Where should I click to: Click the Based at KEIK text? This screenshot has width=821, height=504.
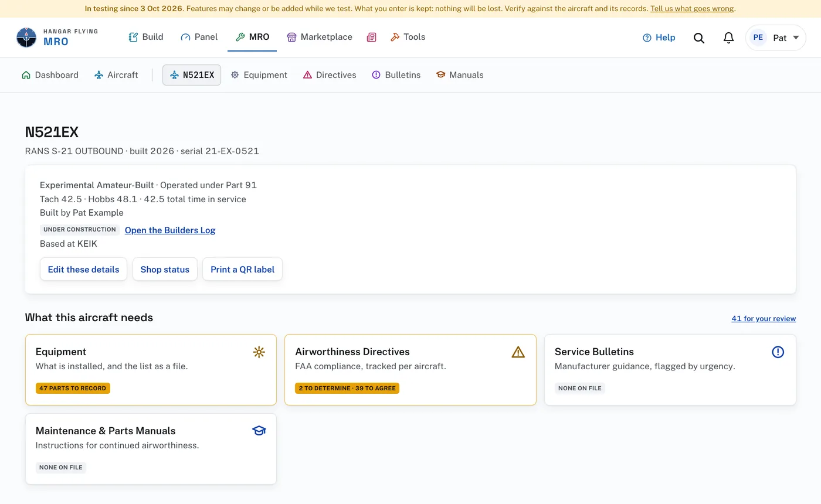pos(69,244)
